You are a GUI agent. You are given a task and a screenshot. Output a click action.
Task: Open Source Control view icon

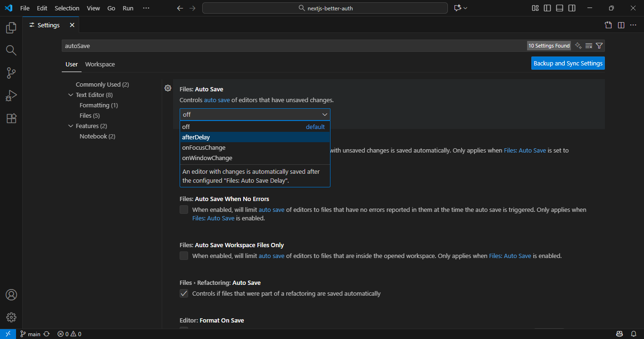[x=11, y=73]
